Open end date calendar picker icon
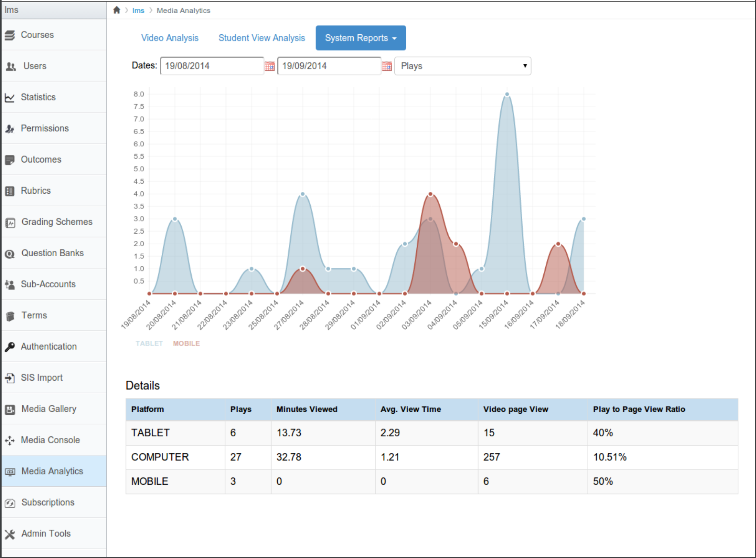756x558 pixels. (x=387, y=66)
